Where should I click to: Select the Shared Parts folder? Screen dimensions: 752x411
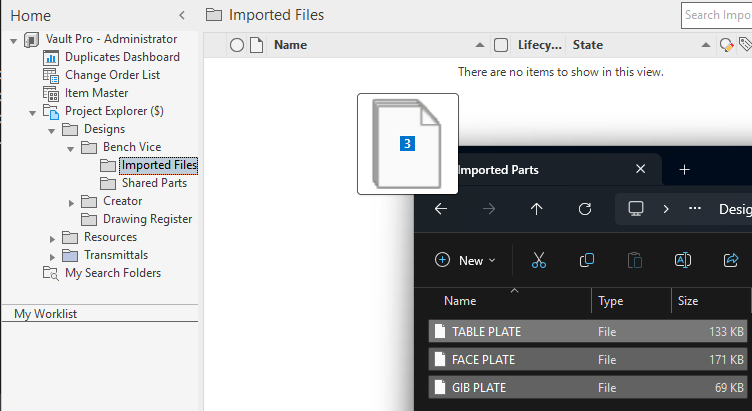click(x=154, y=183)
